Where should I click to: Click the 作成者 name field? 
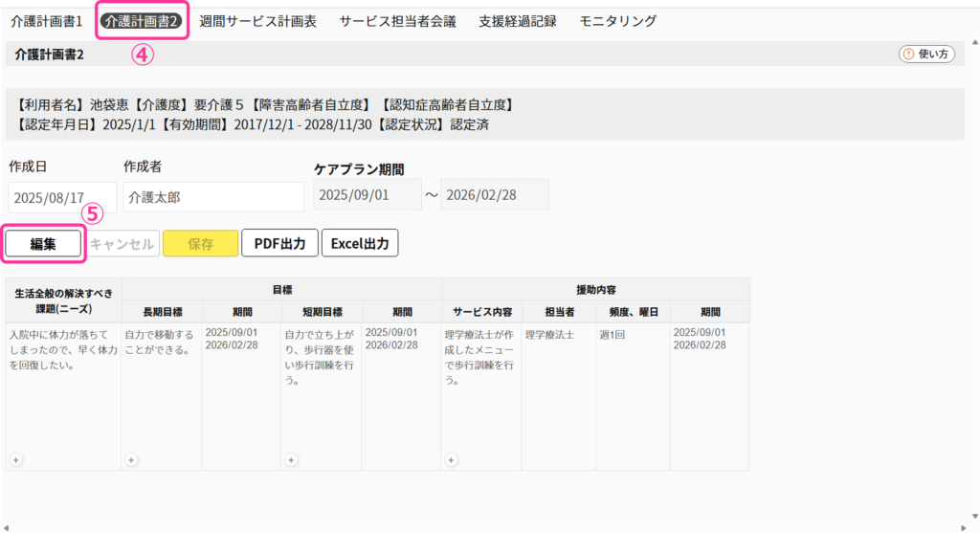tap(212, 197)
